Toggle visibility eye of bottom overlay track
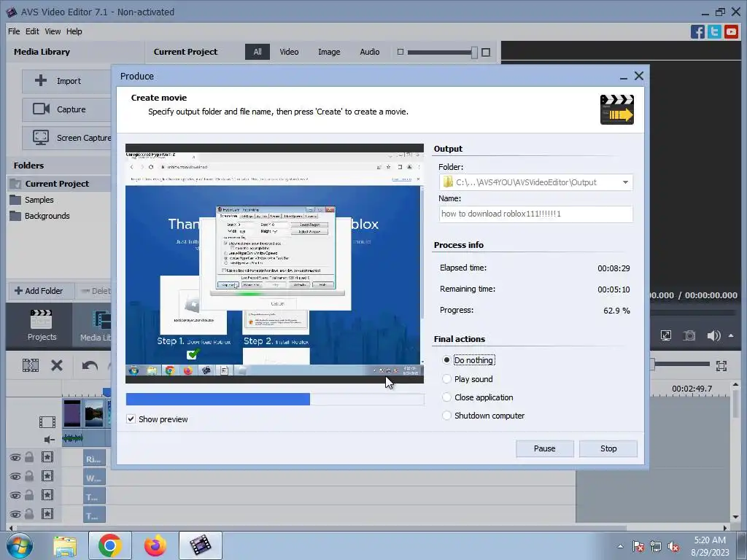Viewport: 747px width, 560px height. (15, 514)
